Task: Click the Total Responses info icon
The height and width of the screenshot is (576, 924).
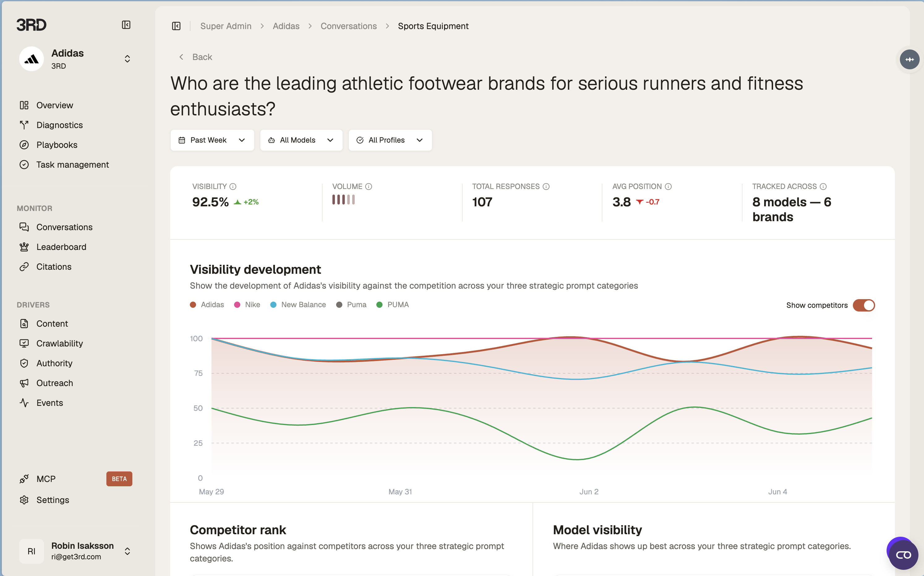Action: [546, 186]
